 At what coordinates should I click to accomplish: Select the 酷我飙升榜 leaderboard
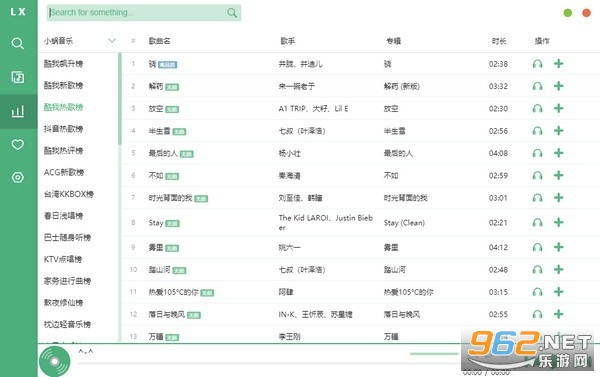coord(64,64)
